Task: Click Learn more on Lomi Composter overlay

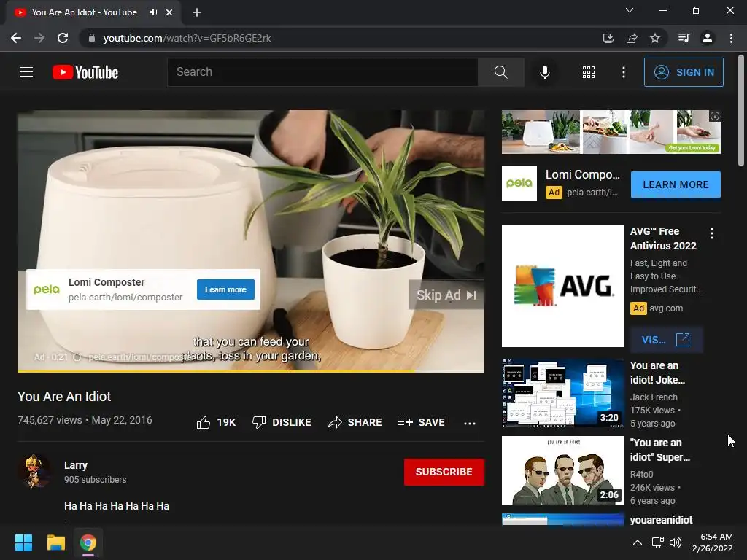Action: click(225, 289)
